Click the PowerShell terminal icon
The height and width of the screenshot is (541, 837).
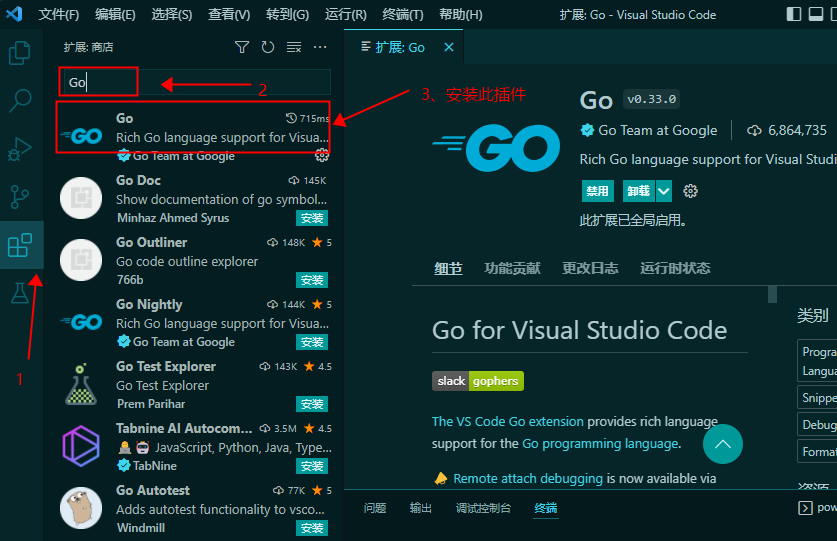click(x=805, y=508)
